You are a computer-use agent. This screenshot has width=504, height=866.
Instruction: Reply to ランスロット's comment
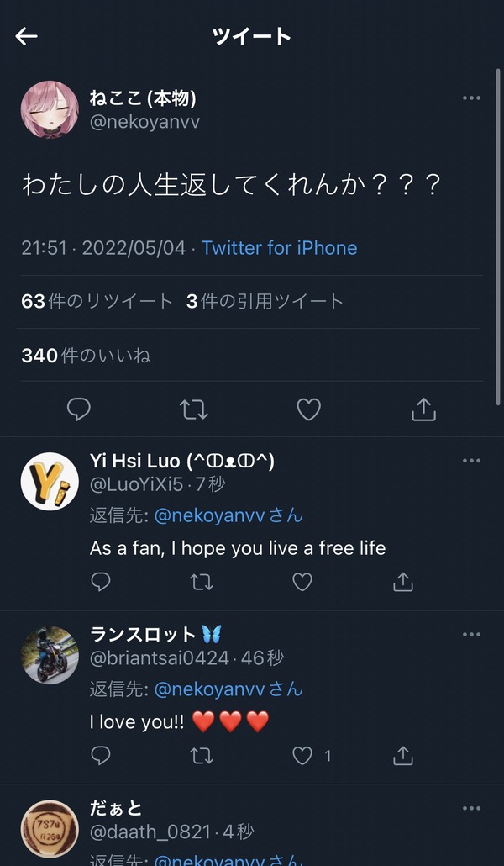[x=101, y=756]
